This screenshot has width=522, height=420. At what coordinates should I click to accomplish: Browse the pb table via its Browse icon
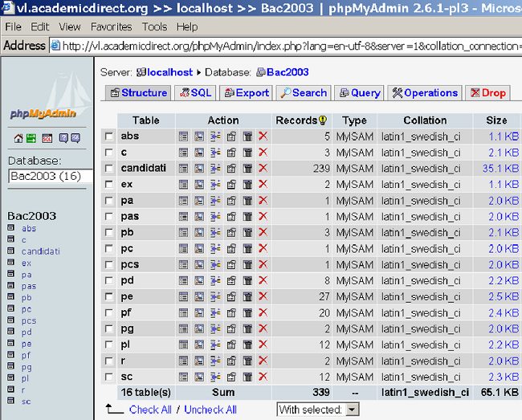(x=183, y=232)
